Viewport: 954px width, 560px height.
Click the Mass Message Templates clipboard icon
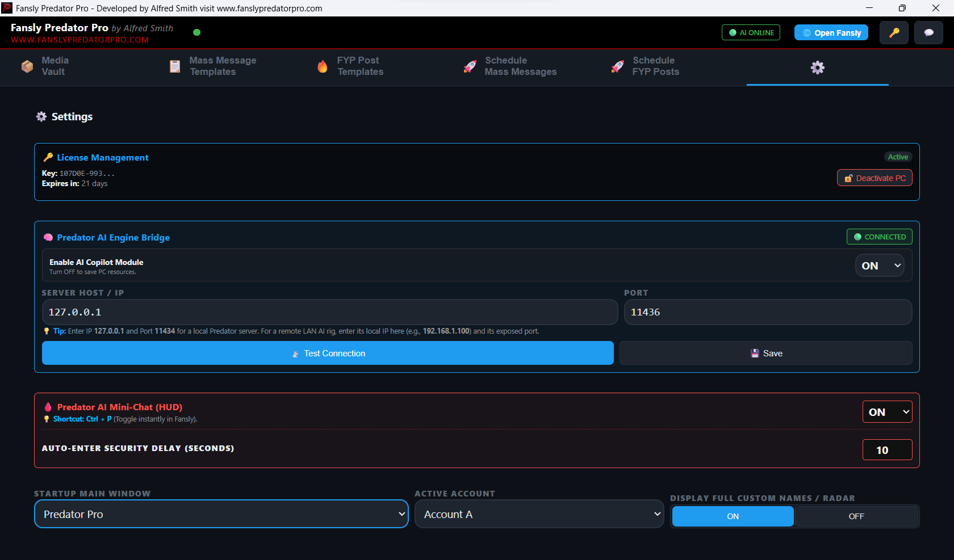coord(175,66)
